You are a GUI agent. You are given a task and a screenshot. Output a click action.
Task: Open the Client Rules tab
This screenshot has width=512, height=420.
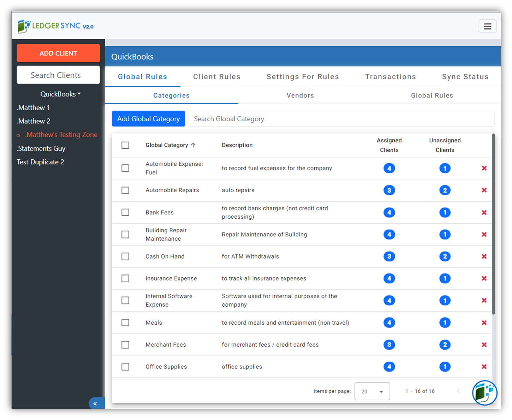coord(217,77)
